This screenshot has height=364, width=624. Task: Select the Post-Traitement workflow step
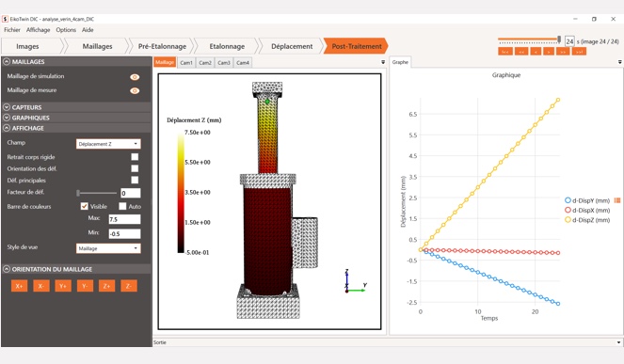point(357,46)
